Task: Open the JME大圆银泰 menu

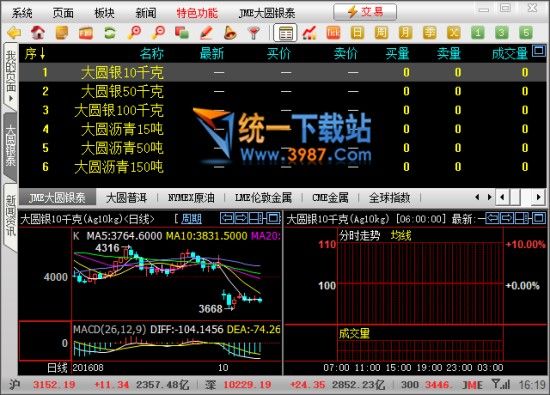Action: click(x=267, y=13)
